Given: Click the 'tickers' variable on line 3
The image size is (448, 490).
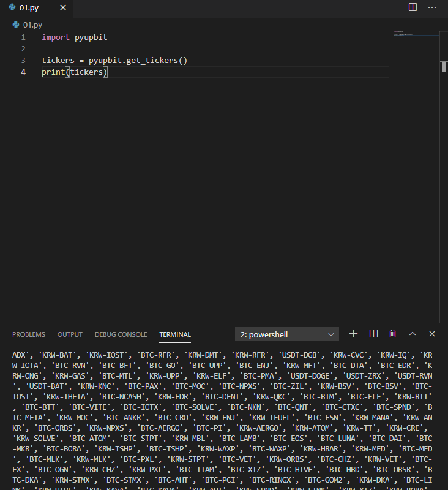Looking at the screenshot, I should click(58, 60).
